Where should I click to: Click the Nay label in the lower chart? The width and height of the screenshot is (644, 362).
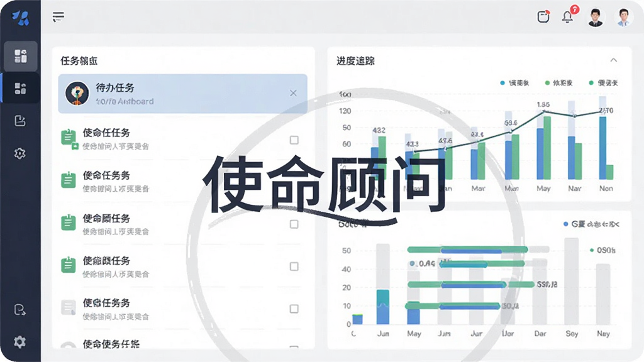(603, 334)
